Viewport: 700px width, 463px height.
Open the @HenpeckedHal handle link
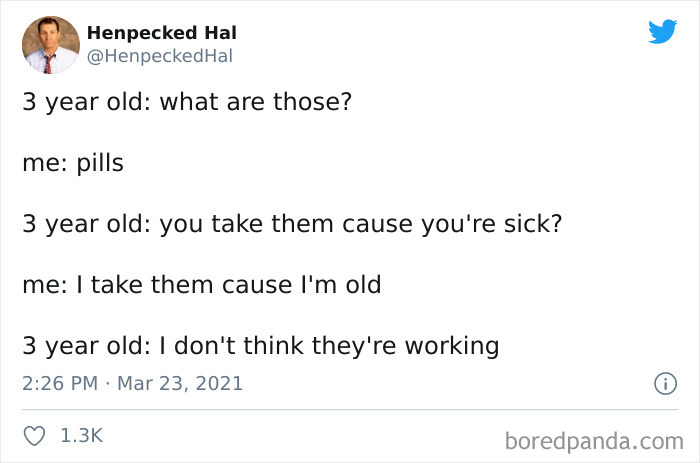click(x=160, y=56)
